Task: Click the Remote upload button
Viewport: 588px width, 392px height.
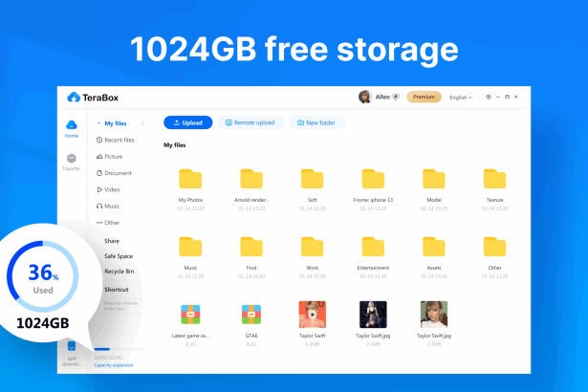Action: click(x=250, y=122)
